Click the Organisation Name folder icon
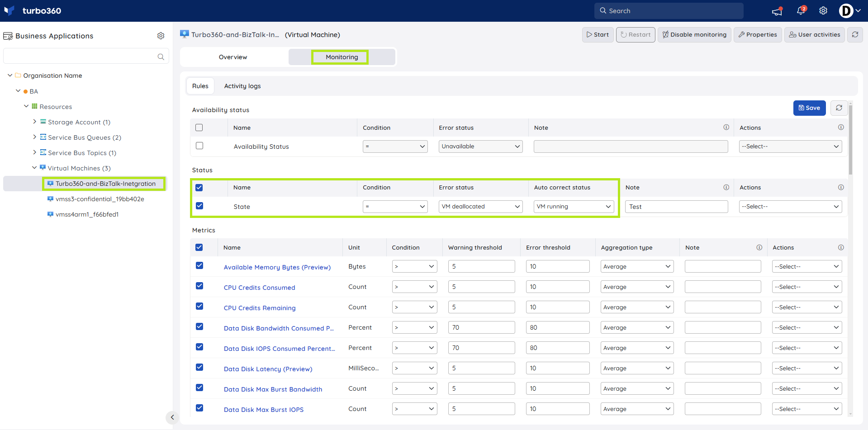 (18, 75)
